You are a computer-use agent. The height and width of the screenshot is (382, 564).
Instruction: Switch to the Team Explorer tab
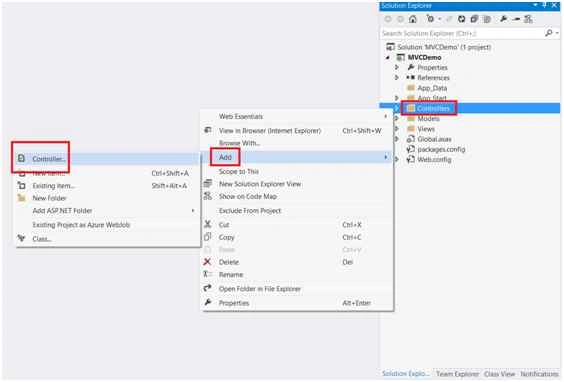click(x=457, y=374)
